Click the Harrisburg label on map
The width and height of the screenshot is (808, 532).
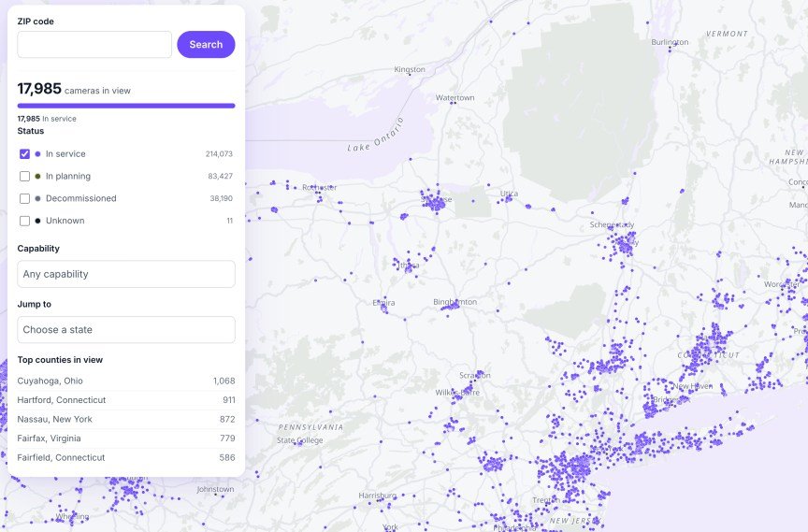[x=378, y=496]
